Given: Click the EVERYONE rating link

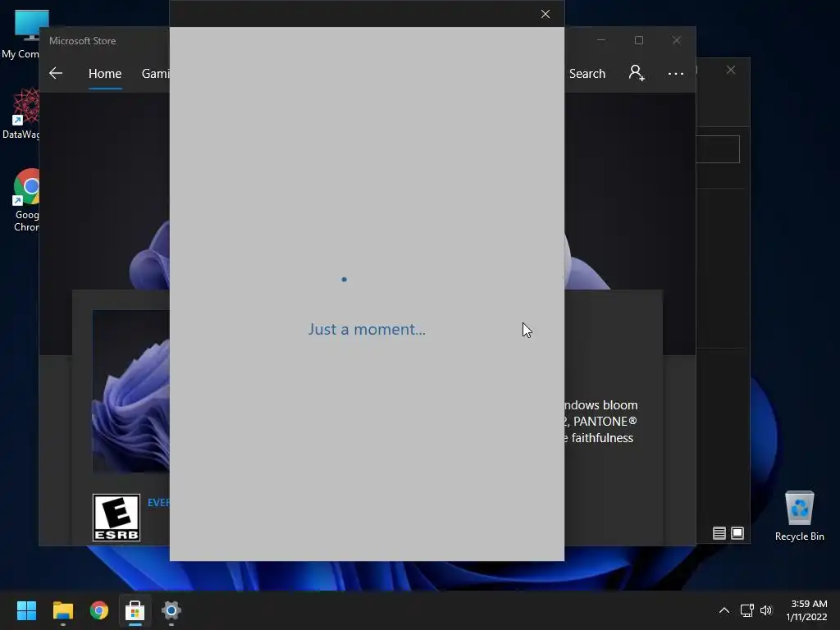Looking at the screenshot, I should point(158,503).
